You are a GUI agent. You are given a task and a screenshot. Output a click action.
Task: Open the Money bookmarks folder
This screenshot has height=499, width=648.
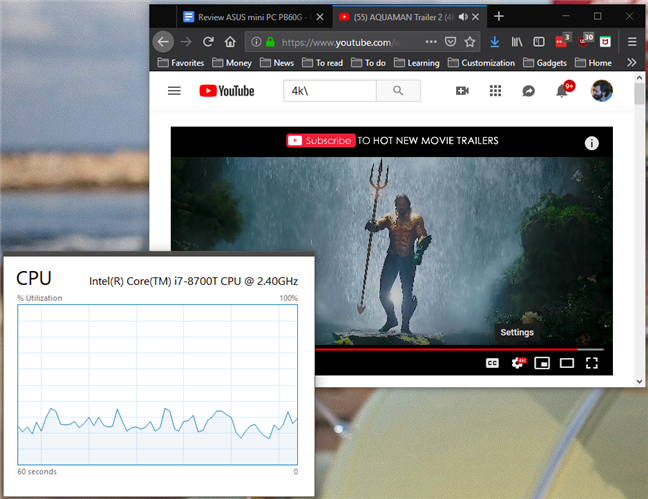(232, 62)
